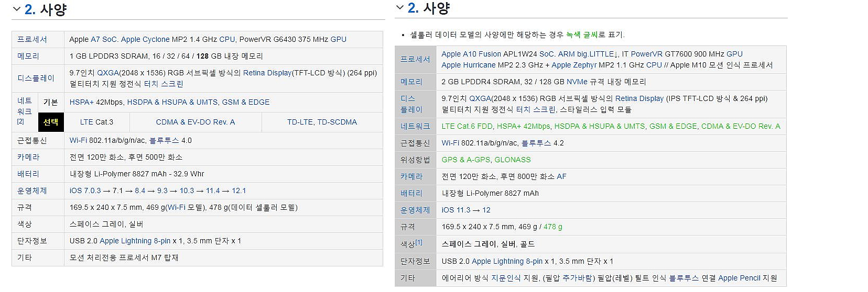Click the 모션 처리전용 프로세서 M7 탑재 text
This screenshot has width=868, height=292.
pos(124,257)
